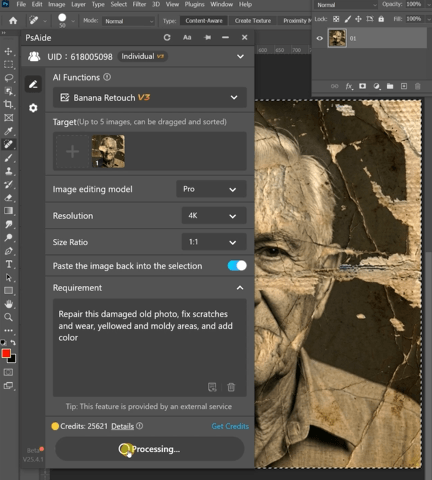
Task: Select the Zoom tool
Action: [x=8, y=317]
